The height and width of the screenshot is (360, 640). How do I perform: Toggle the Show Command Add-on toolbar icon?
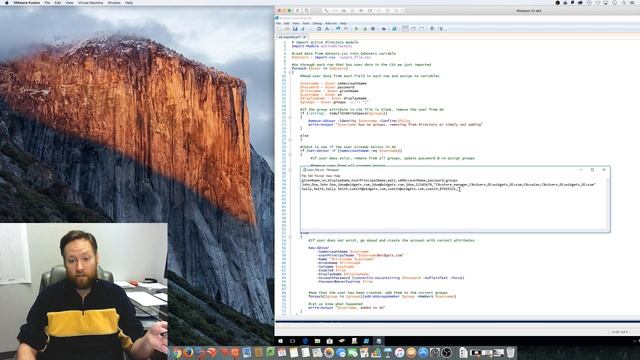point(441,29)
